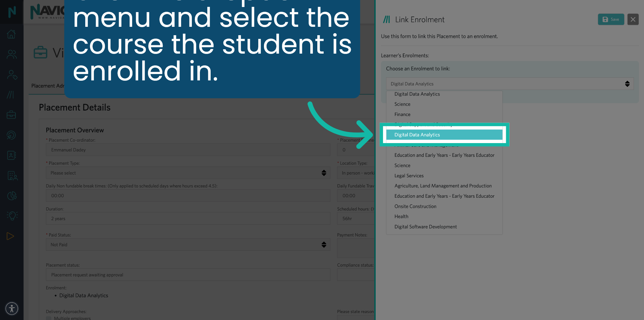Open the placements briefcase icon

pos(11,115)
